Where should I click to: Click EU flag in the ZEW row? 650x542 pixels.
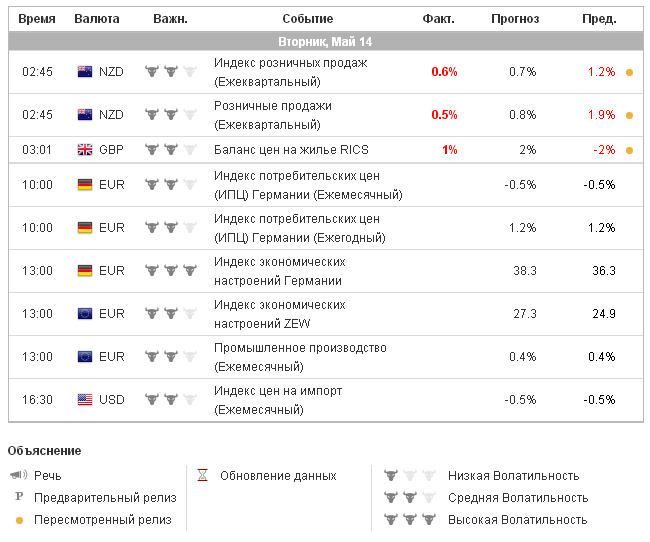click(x=85, y=314)
